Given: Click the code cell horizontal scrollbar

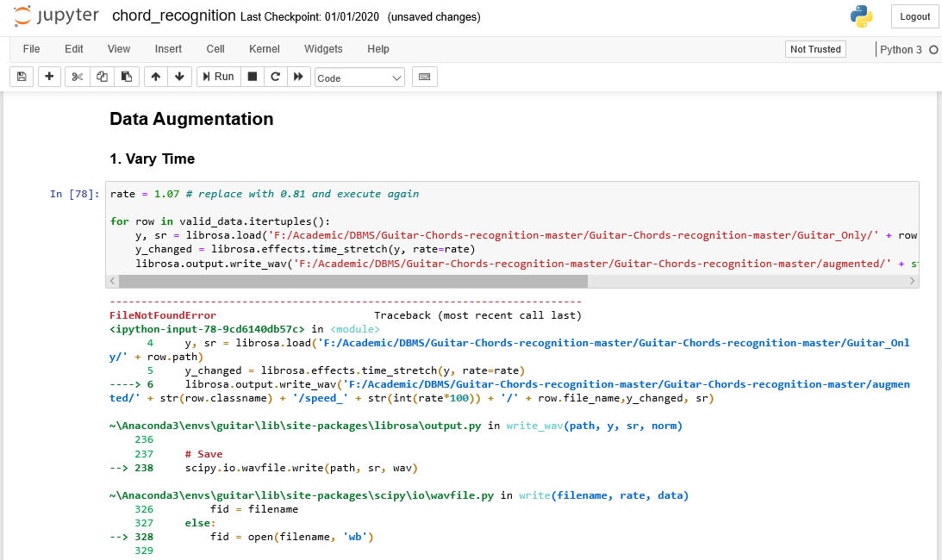Looking at the screenshot, I should click(x=352, y=281).
